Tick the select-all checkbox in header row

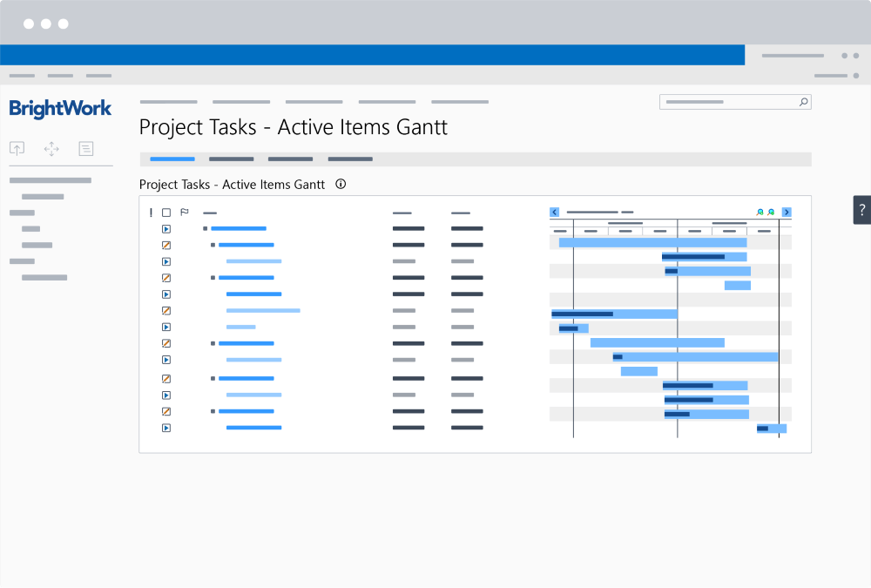tap(166, 212)
